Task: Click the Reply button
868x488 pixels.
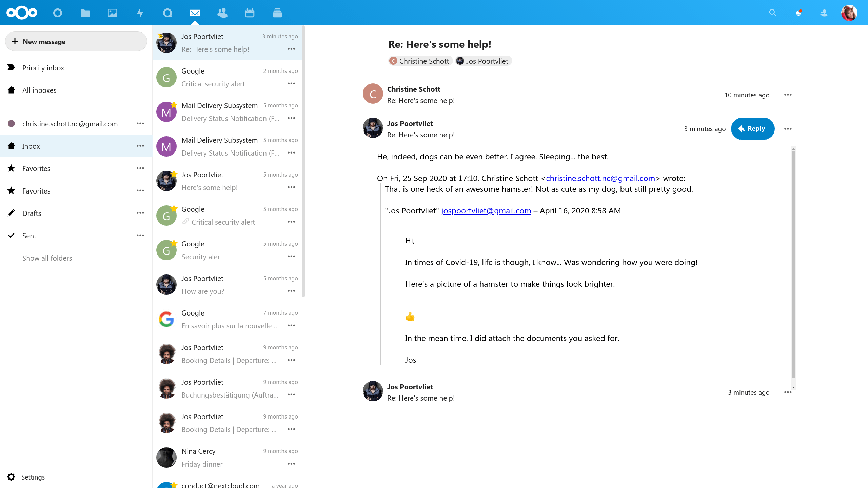Action: click(752, 129)
